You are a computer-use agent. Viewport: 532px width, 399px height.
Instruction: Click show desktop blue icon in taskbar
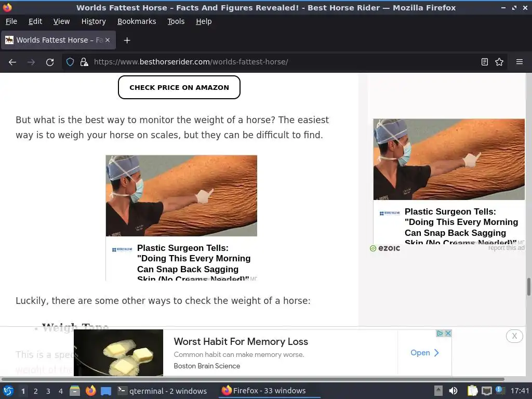(x=106, y=391)
